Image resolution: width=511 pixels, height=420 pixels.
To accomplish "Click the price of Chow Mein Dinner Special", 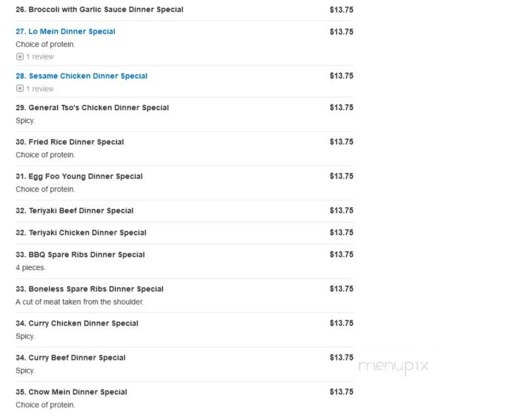I will [341, 392].
